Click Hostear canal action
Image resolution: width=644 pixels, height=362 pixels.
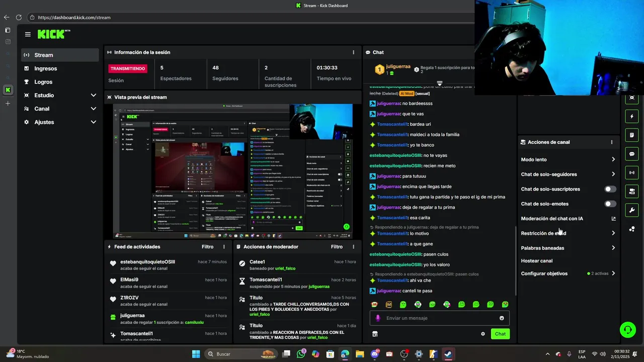point(537,261)
